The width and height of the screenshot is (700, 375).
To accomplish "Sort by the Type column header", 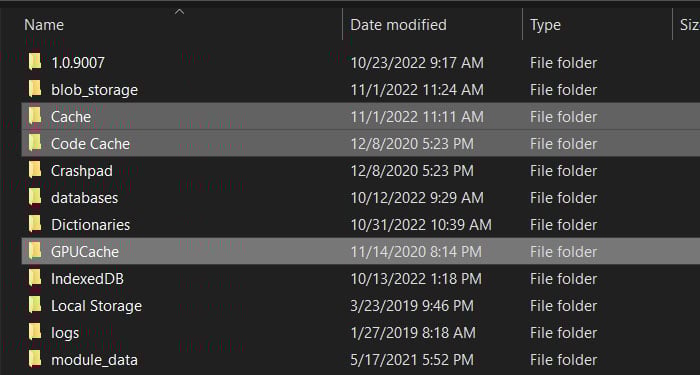I will pyautogui.click(x=545, y=25).
